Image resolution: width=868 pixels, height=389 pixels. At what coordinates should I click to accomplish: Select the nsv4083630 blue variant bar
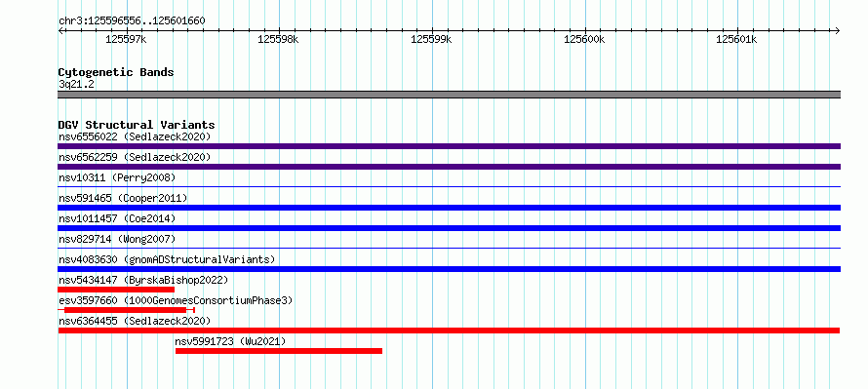point(449,269)
